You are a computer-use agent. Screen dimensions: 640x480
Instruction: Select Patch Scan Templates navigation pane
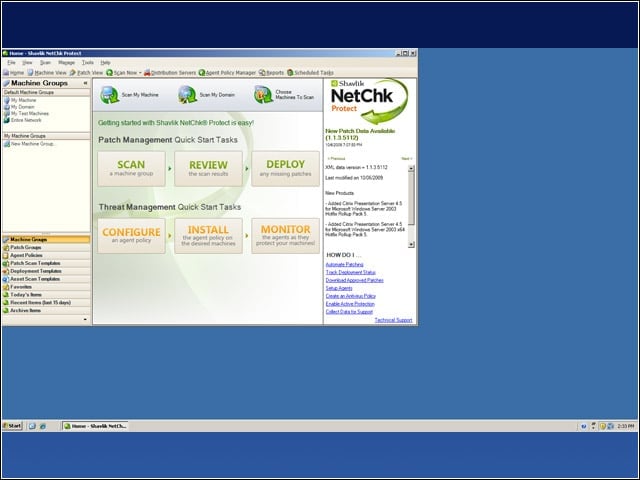(46, 263)
